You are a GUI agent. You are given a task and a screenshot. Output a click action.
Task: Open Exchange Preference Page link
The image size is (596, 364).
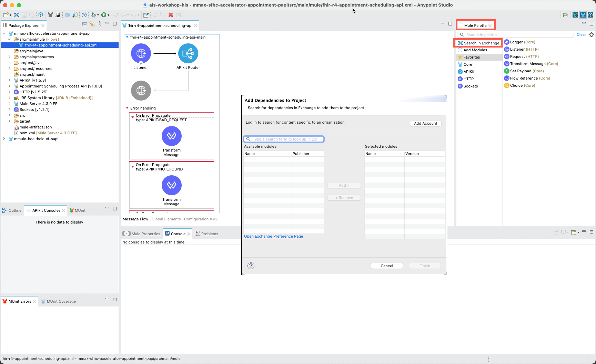point(273,236)
